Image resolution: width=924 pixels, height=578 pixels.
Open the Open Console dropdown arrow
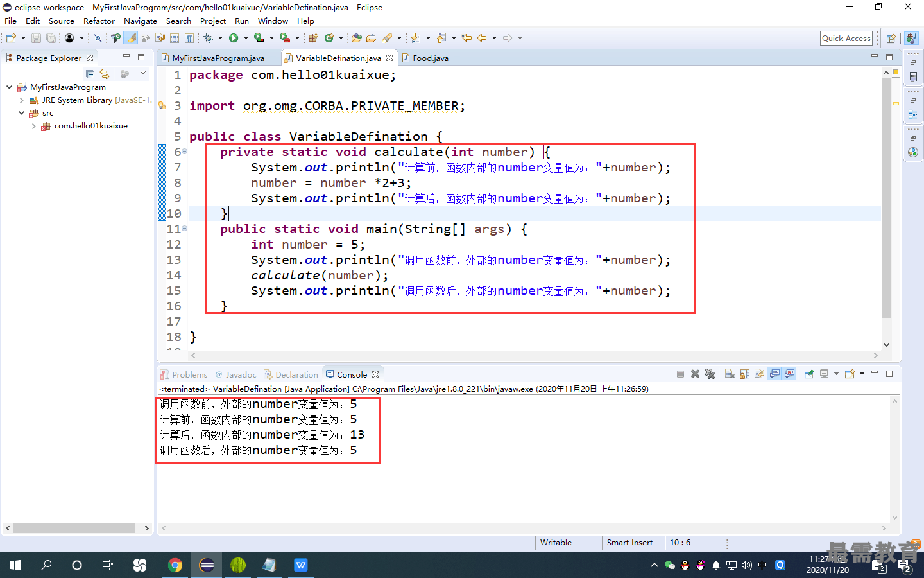click(x=862, y=374)
